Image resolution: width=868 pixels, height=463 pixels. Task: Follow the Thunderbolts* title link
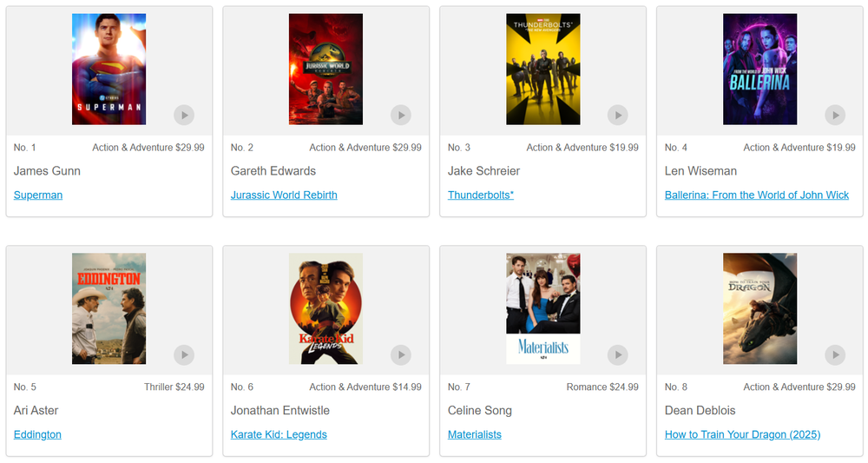481,195
